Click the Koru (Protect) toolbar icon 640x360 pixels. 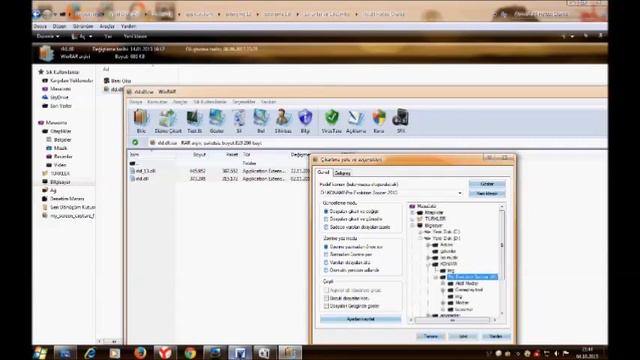[379, 121]
